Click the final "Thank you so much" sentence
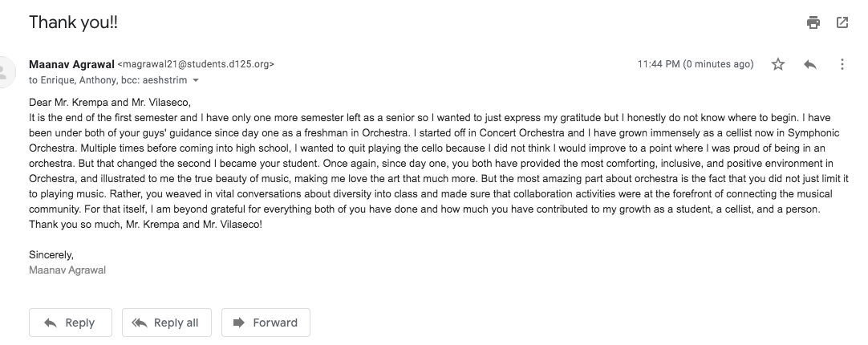This screenshot has width=868, height=345. coord(145,224)
